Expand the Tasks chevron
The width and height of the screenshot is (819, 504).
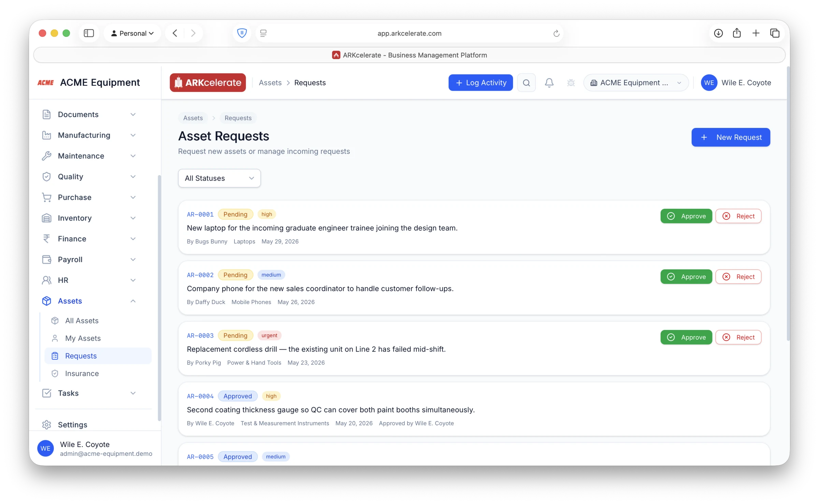click(133, 393)
